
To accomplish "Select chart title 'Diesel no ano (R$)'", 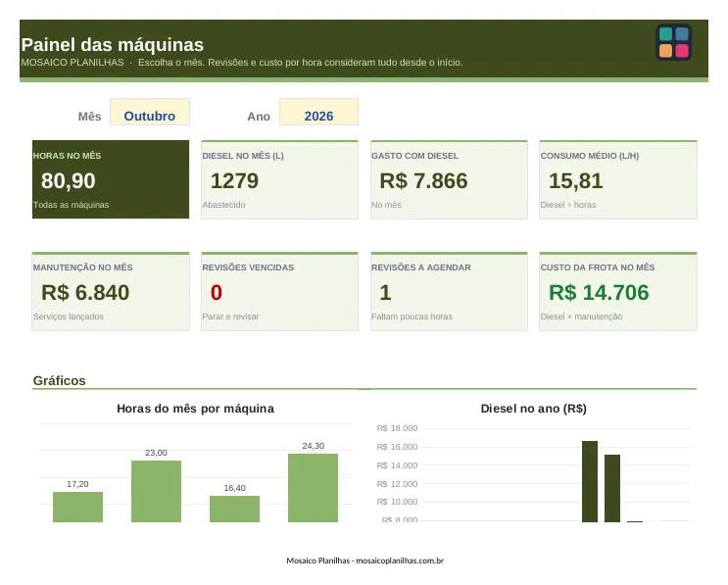I will click(533, 409).
